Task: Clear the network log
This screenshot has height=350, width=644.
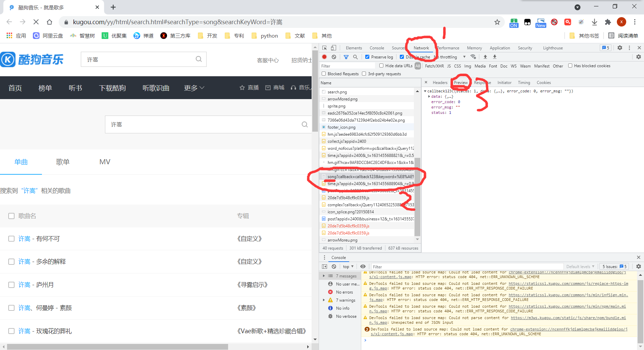Action: click(334, 57)
